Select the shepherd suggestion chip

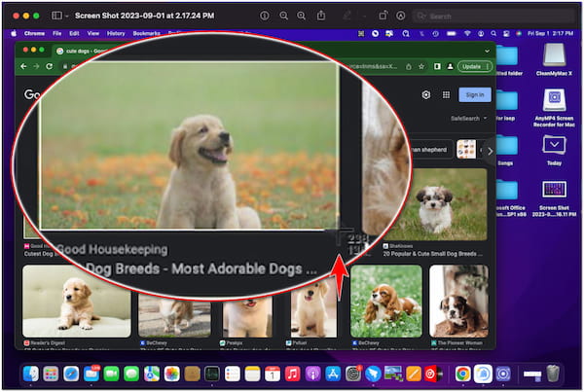(428, 150)
